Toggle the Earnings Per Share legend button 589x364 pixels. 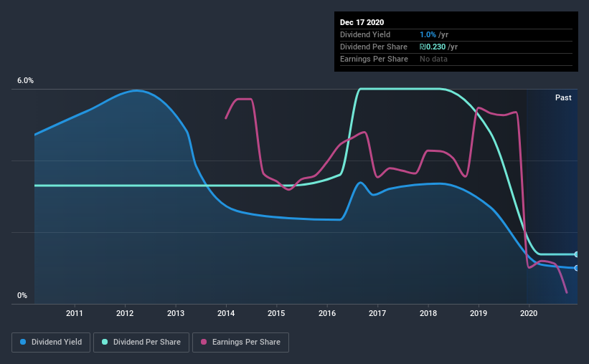tap(240, 343)
